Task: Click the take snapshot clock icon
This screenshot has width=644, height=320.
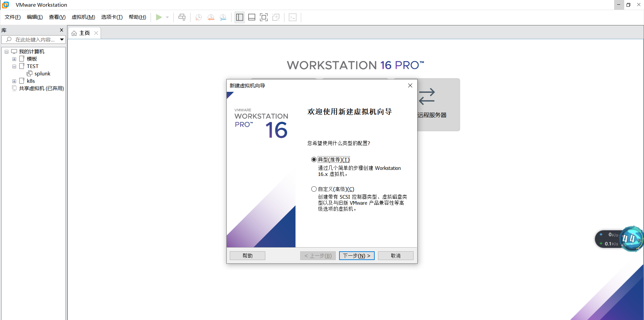Action: [x=199, y=17]
